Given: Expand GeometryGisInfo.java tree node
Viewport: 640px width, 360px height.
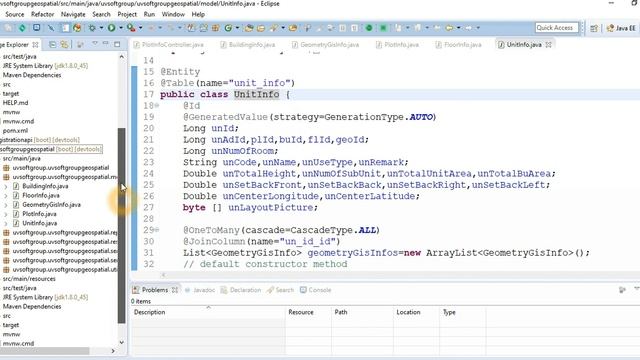Looking at the screenshot, I should click(6, 205).
